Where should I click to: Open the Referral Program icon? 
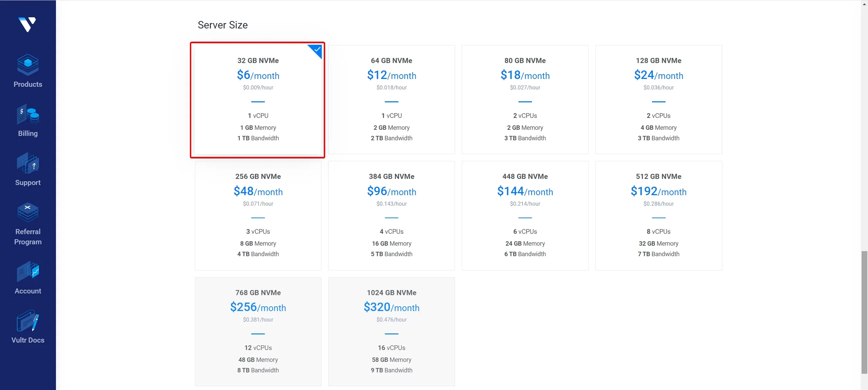point(28,212)
